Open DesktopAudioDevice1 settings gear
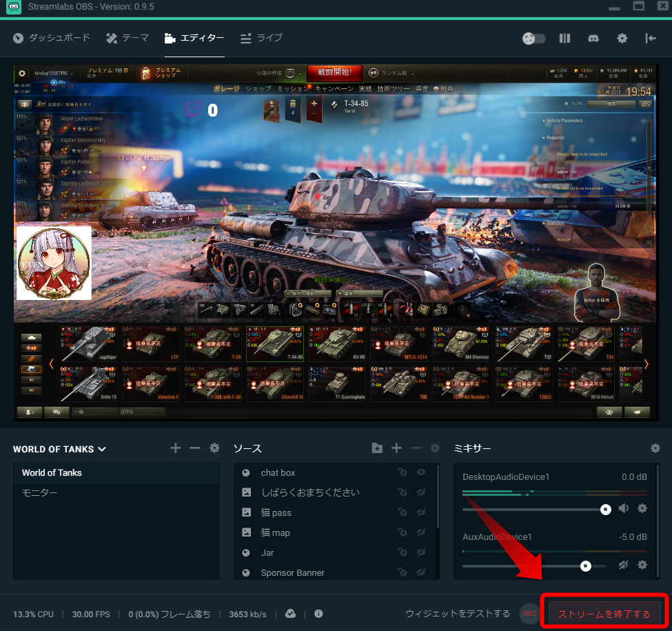Viewport: 672px width, 631px height. pyautogui.click(x=642, y=508)
